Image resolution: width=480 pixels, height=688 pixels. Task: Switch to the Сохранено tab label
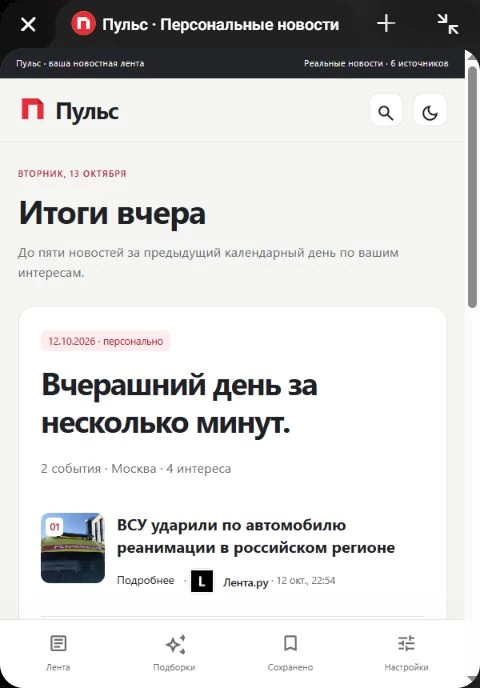coord(290,667)
